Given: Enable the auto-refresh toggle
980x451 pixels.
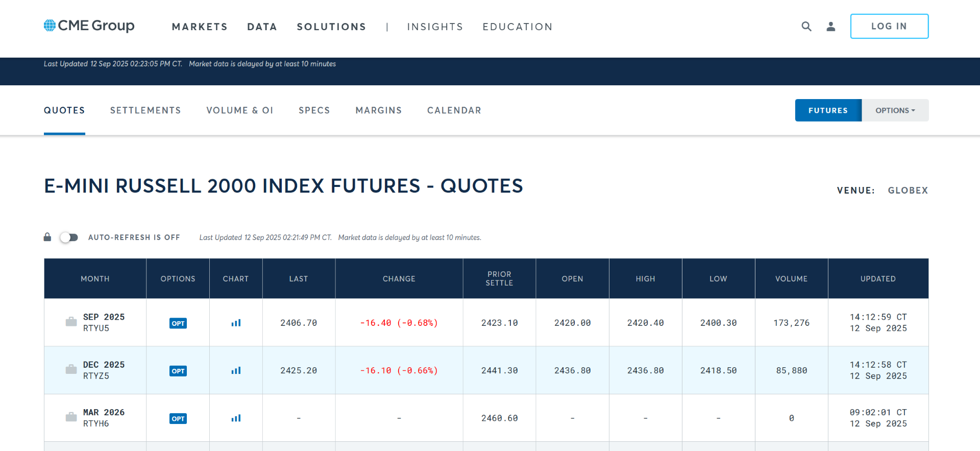Looking at the screenshot, I should click(69, 238).
